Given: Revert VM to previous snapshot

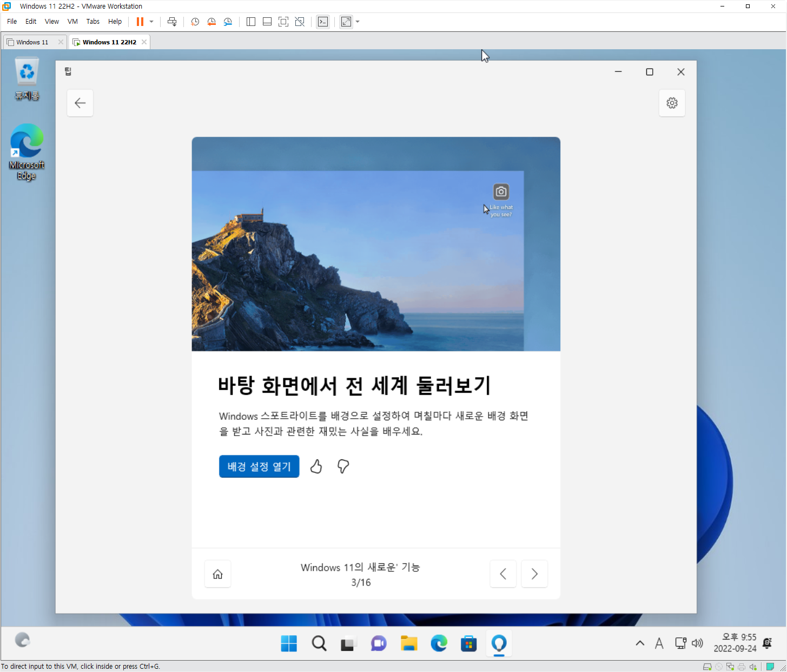Looking at the screenshot, I should click(211, 22).
